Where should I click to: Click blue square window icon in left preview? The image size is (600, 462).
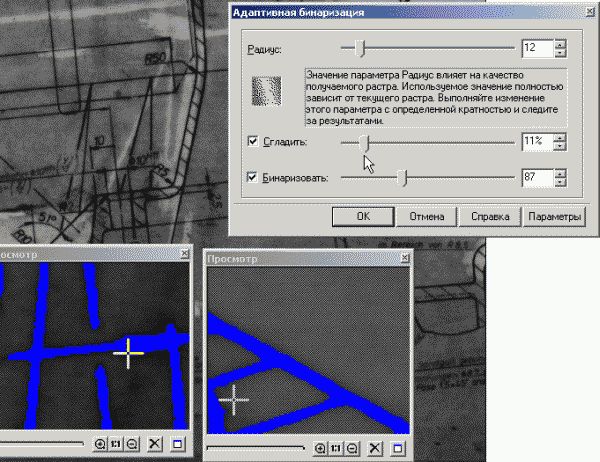tap(177, 444)
